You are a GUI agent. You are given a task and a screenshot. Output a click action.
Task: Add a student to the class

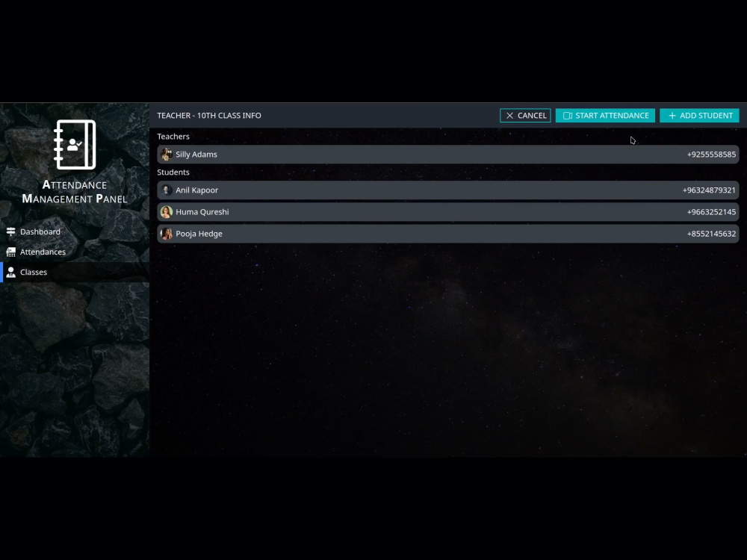[699, 116]
